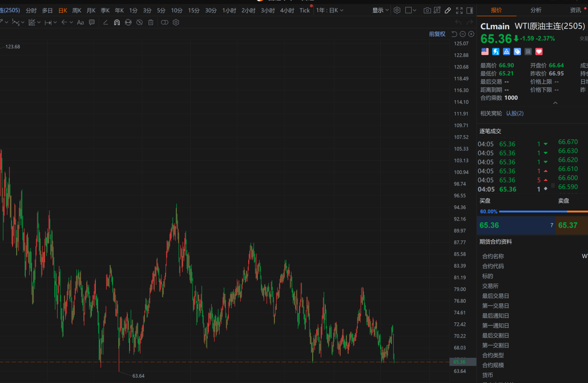Enter fullscreen chart mode
This screenshot has width=588, height=383.
click(459, 10)
